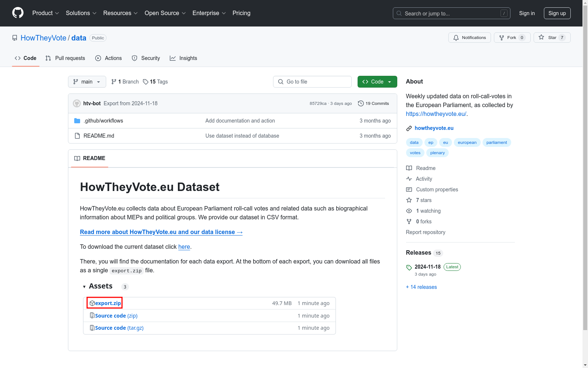
Task: Click the 'here' download link
Action: (x=184, y=247)
